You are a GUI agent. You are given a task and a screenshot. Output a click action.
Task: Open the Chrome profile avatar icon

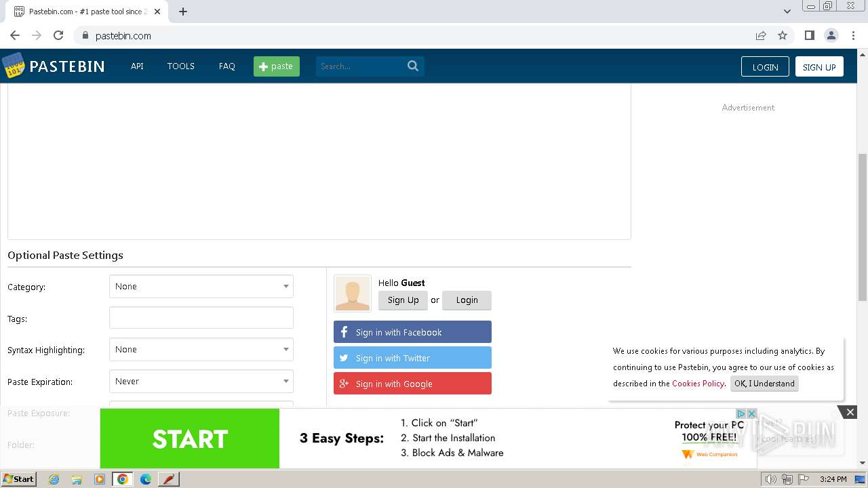831,35
